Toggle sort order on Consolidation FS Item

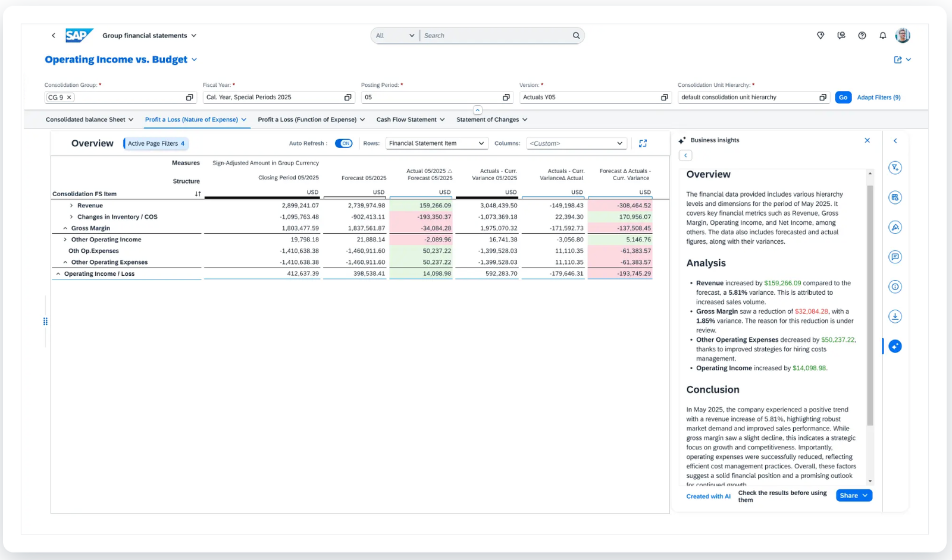pos(198,194)
